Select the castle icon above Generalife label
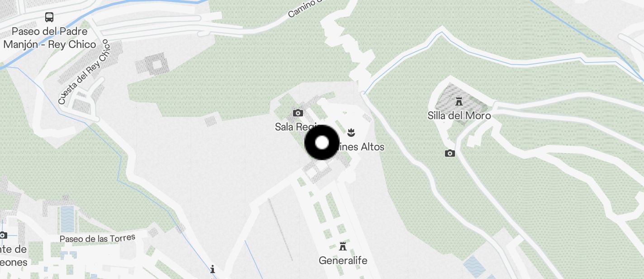The width and height of the screenshot is (644, 279). click(x=342, y=246)
